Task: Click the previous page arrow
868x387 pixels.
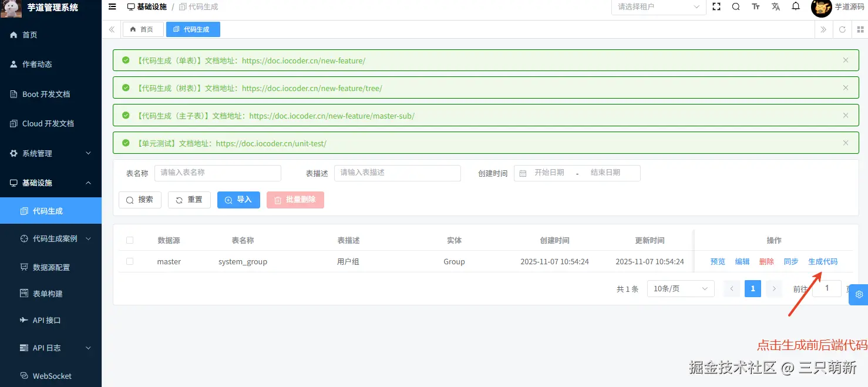Action: point(732,288)
